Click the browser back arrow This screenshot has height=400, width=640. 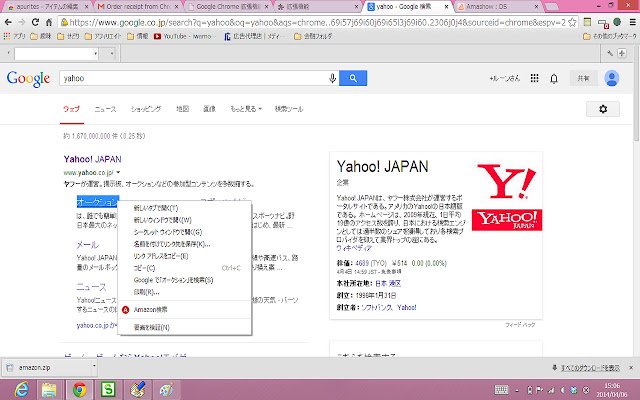click(8, 22)
